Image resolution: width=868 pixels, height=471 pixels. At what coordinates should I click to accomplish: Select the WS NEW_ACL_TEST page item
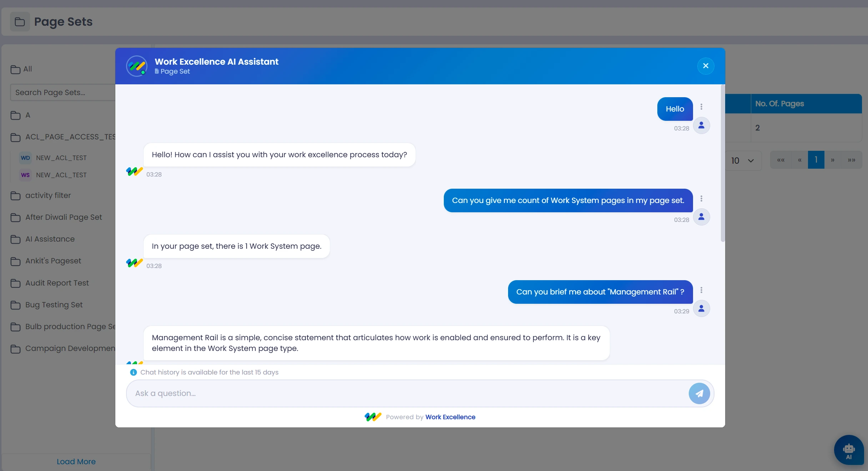(x=61, y=175)
